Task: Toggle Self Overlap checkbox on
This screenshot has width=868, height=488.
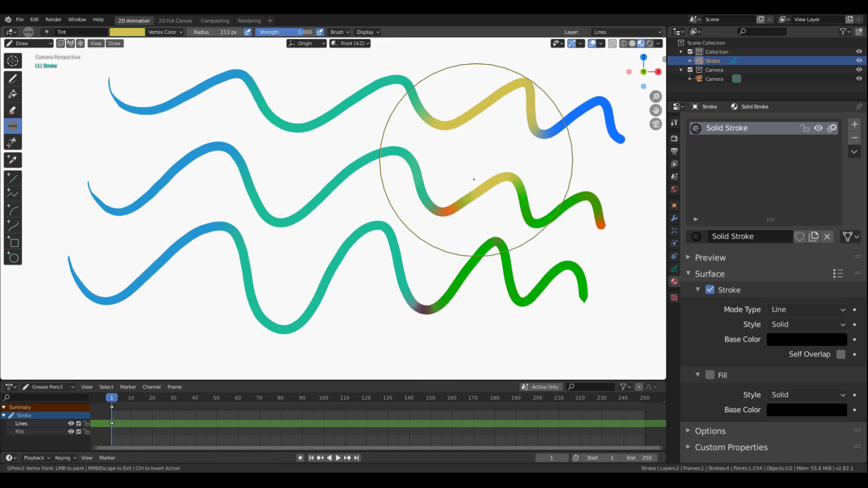Action: (x=840, y=354)
